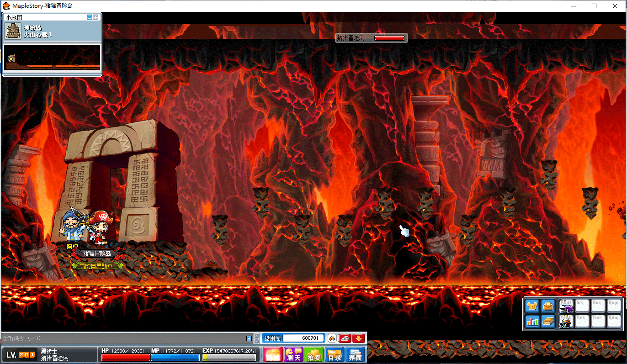Select the empty Hm quick slot

coord(598,306)
